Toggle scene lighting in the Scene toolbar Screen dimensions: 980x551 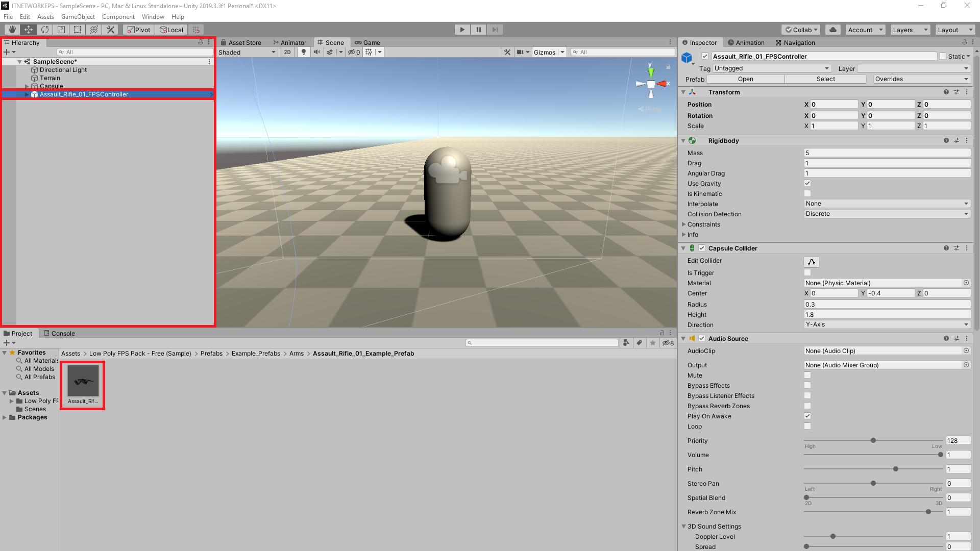(303, 52)
